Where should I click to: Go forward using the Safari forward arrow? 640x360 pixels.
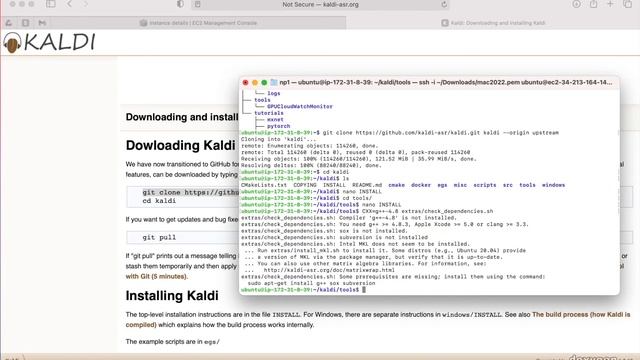pos(85,4)
